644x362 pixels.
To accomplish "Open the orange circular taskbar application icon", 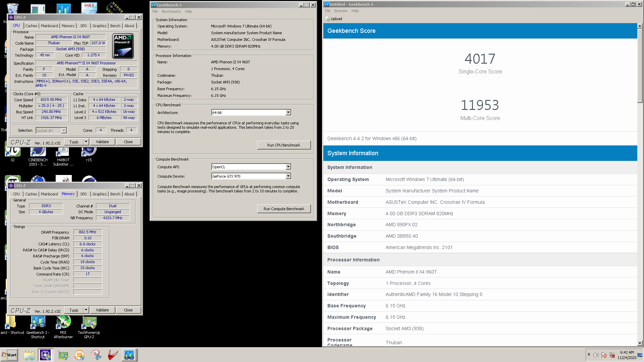I will coord(79,355).
